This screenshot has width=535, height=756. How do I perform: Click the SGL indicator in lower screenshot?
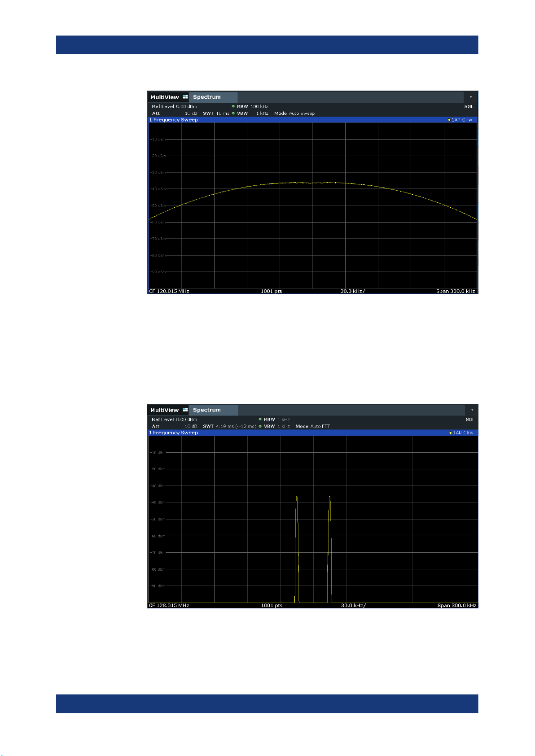click(470, 420)
